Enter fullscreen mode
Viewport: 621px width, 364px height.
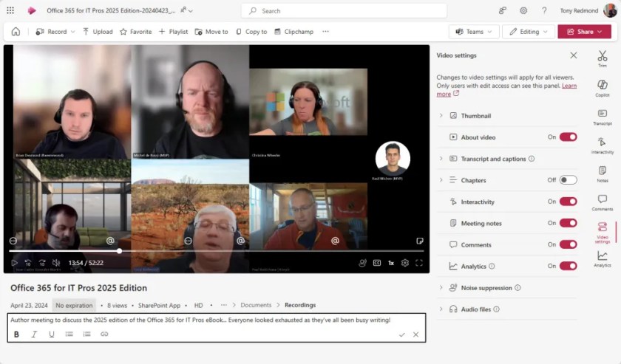click(x=419, y=263)
